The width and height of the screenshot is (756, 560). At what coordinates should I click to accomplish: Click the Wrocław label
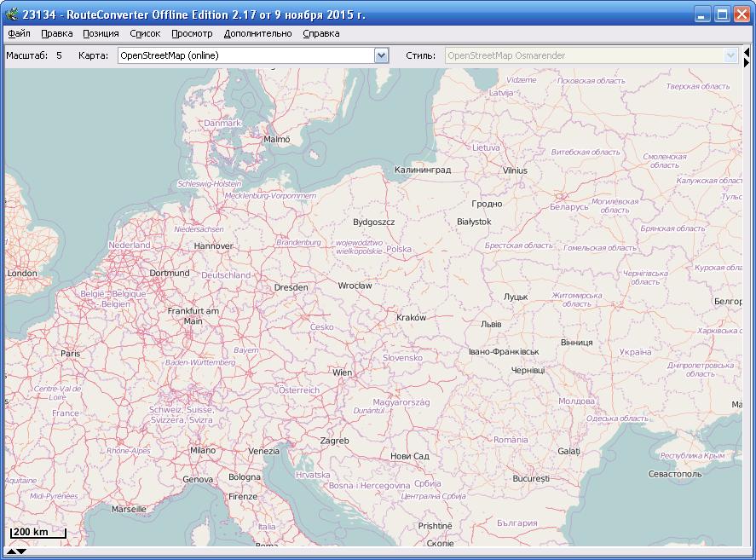355,286
